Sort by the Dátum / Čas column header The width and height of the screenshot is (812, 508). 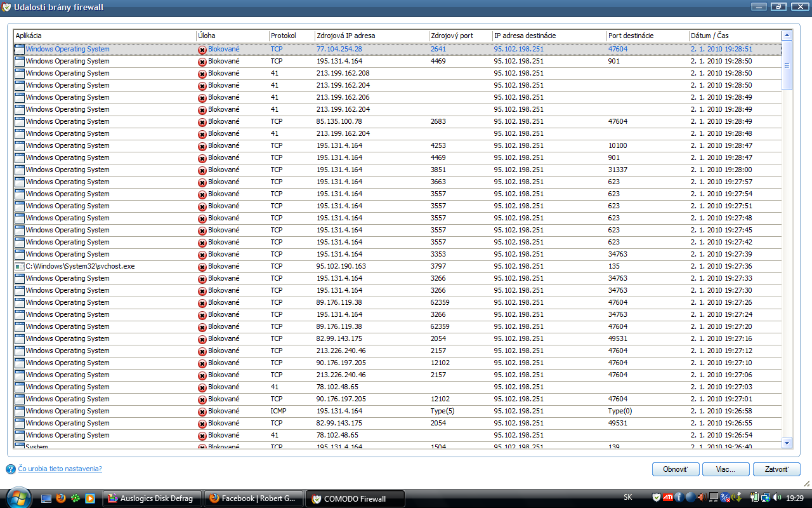click(735, 36)
